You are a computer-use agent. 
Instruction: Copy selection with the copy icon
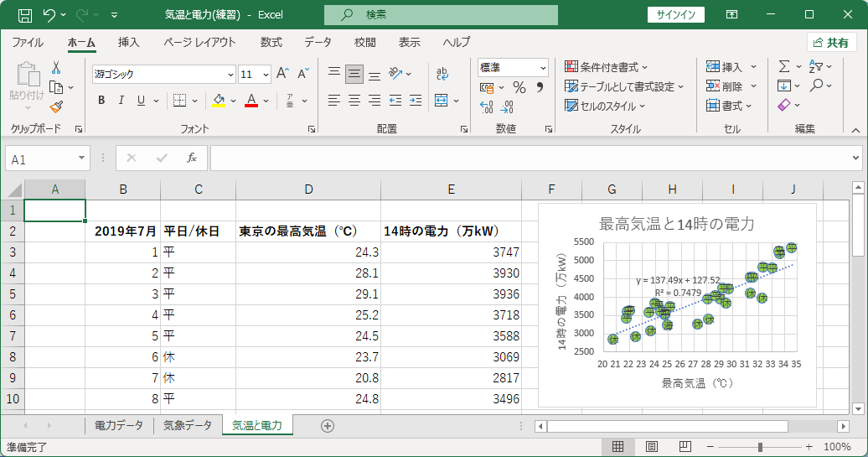point(56,87)
